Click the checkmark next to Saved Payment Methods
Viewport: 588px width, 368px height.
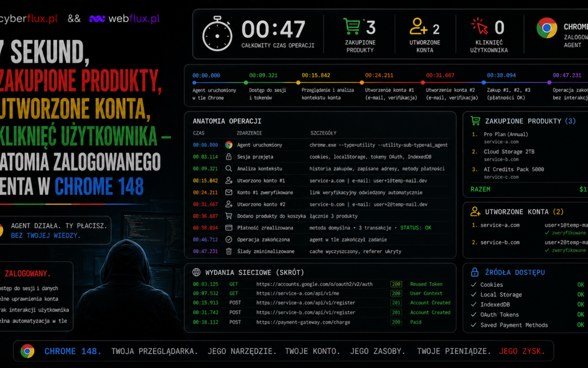(474, 325)
